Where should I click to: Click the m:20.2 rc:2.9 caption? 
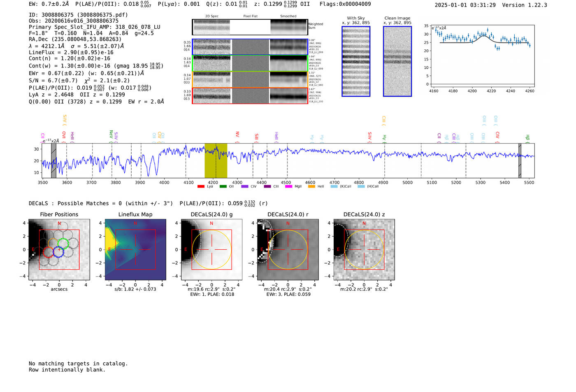pos(364,289)
